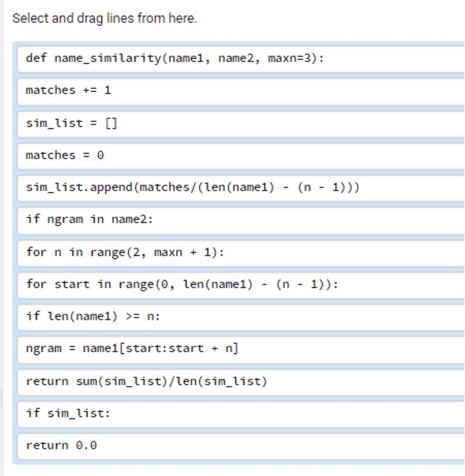The height and width of the screenshot is (476, 465).
Task: Select the 'sim_list = []' line
Action: click(x=241, y=125)
